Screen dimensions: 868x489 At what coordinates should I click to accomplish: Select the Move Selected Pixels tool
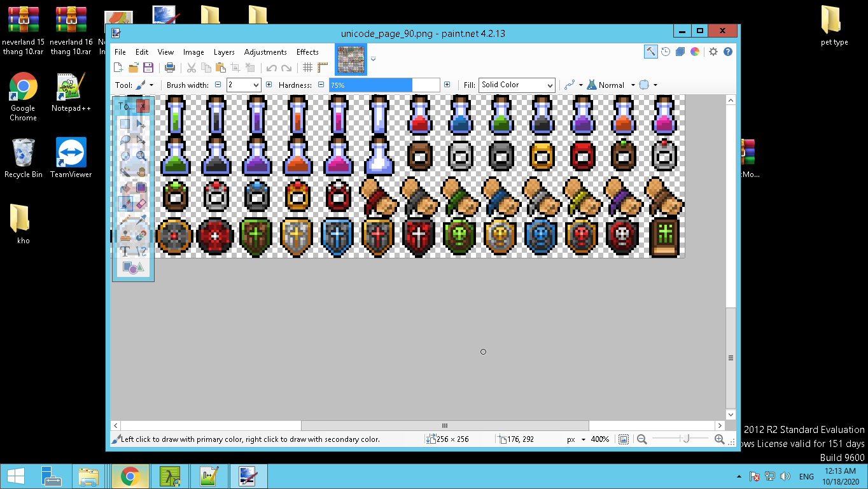[141, 124]
